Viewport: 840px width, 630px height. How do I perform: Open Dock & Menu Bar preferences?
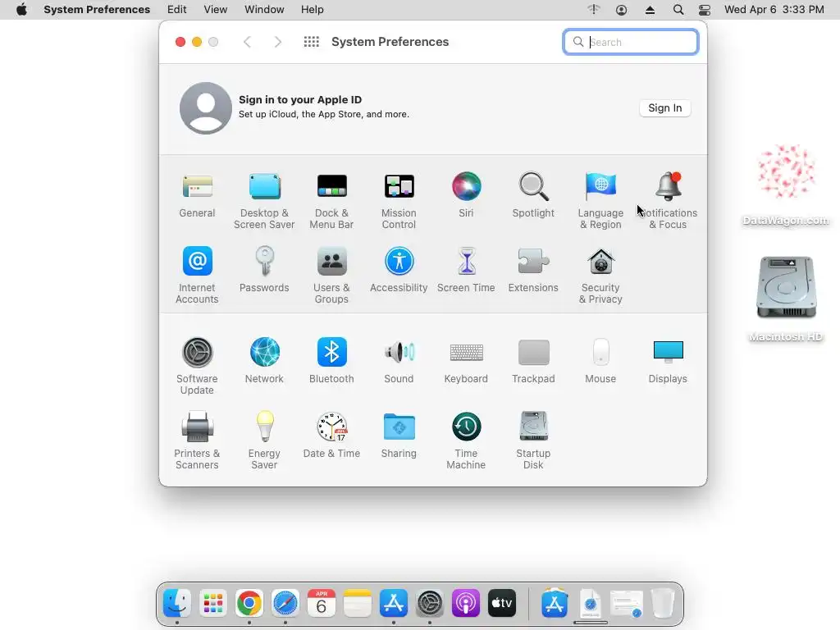[x=331, y=201]
